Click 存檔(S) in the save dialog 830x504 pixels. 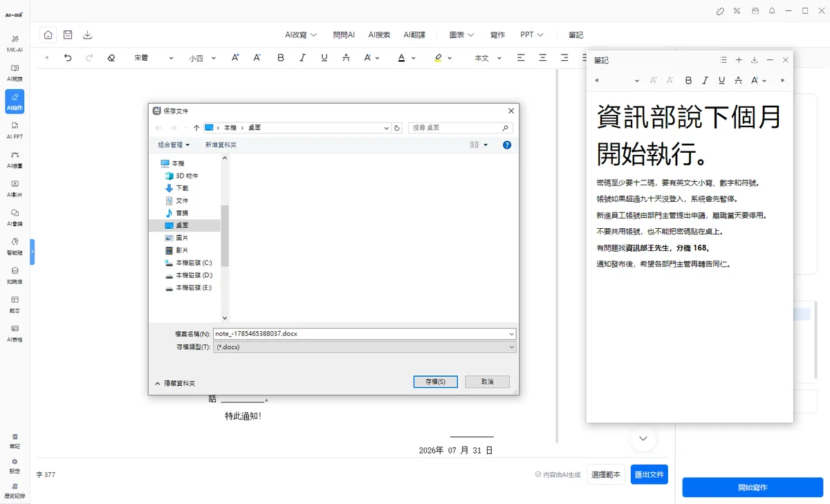pyautogui.click(x=435, y=382)
